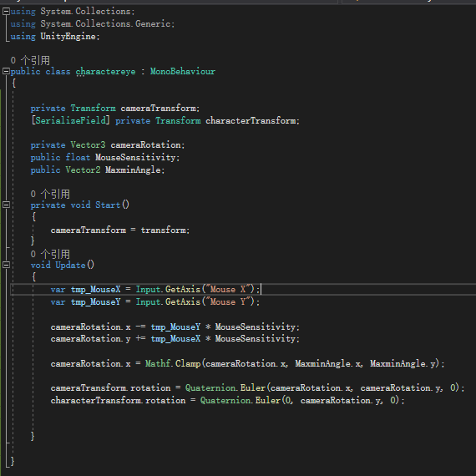Click the -= operator on cameraRotation.x line

click(140, 327)
